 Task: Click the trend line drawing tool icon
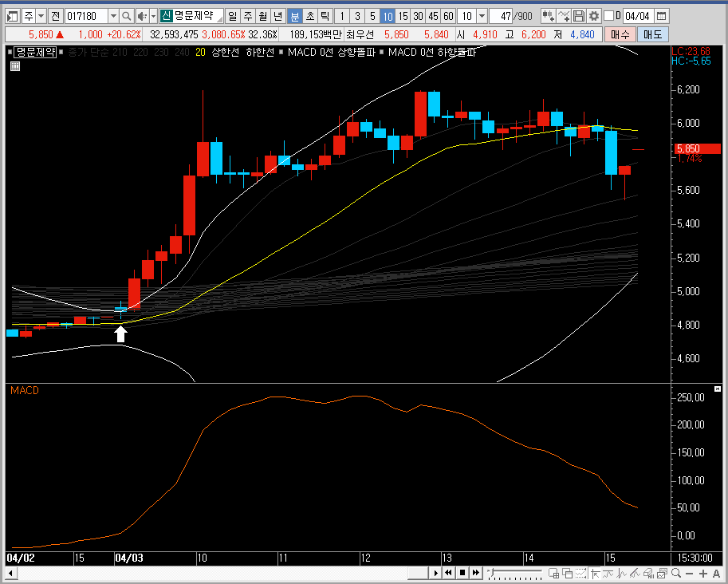tap(636, 573)
